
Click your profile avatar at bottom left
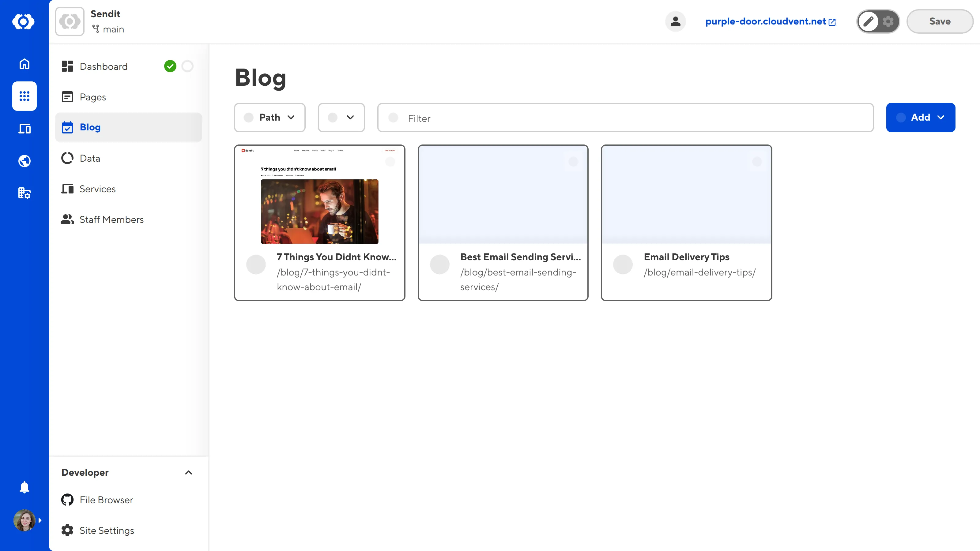(x=24, y=520)
